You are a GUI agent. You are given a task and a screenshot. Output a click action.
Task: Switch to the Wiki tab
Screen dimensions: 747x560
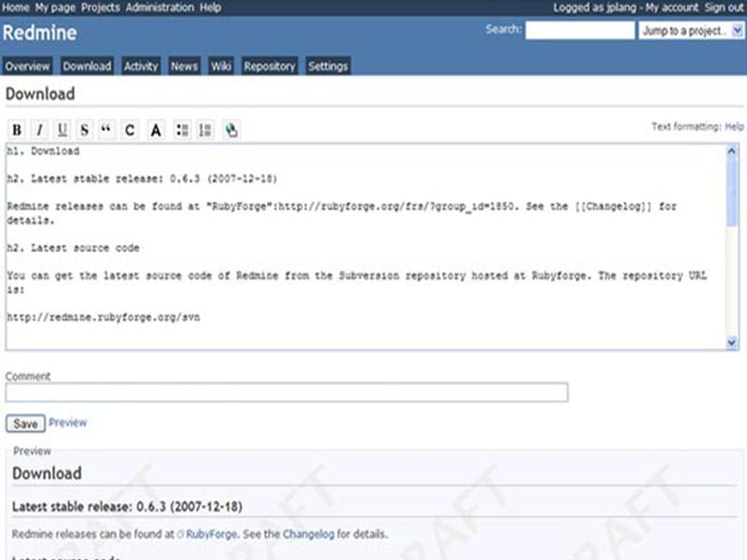220,65
